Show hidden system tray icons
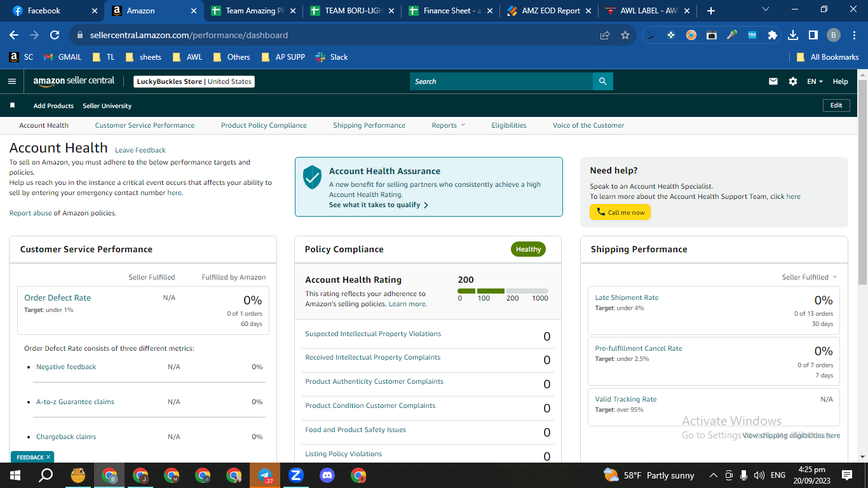This screenshot has width=868, height=488. [x=713, y=475]
